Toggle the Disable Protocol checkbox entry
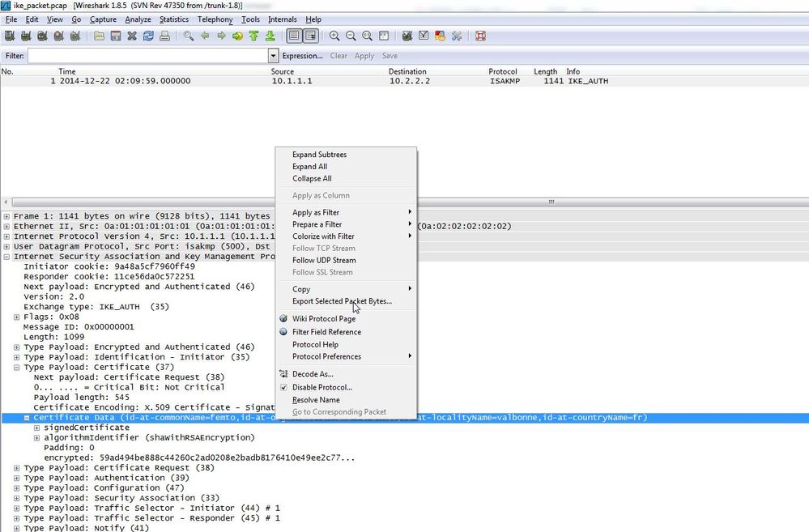 pos(322,387)
